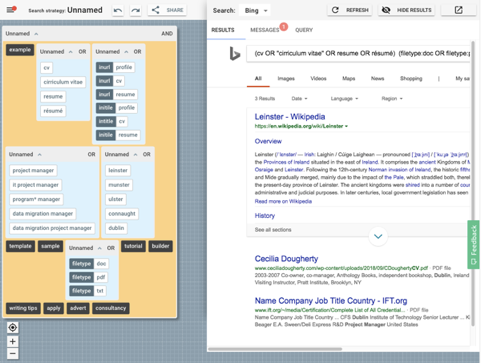This screenshot has height=363, width=481.
Task: Select the 'data migration project manager' term
Action: click(52, 228)
